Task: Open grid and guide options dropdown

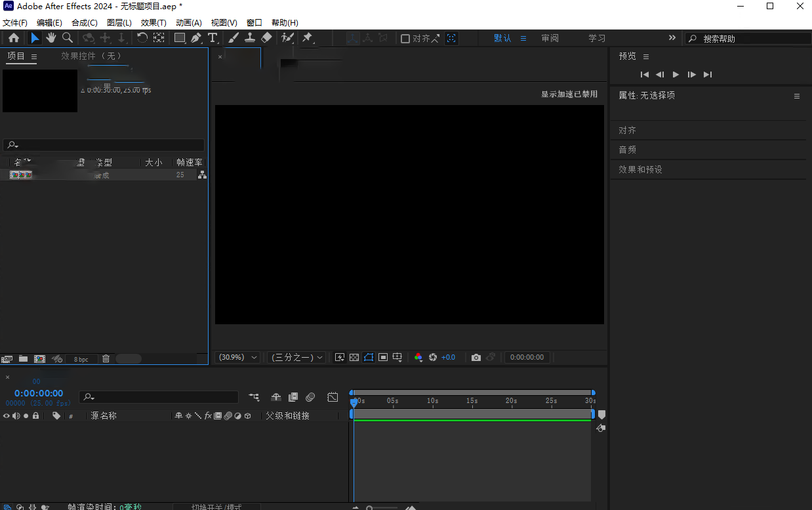Action: [x=397, y=357]
